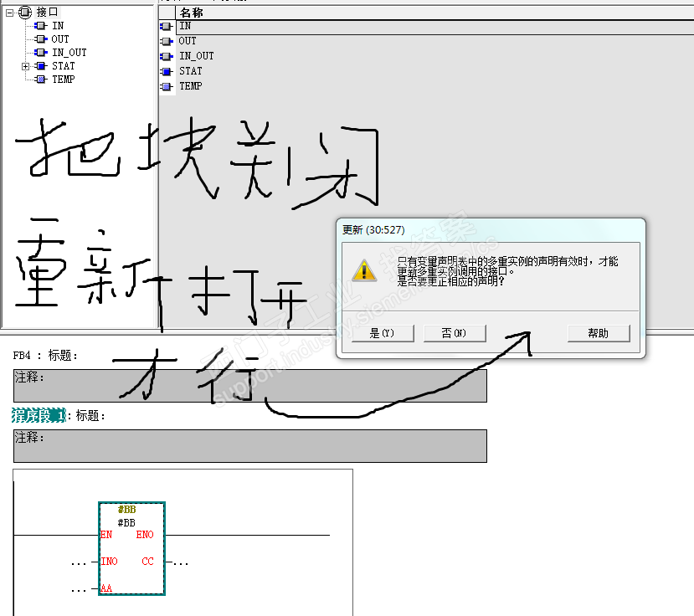This screenshot has height=616, width=694.
Task: Click the IN0 parameter placeholder dots
Action: pos(79,563)
